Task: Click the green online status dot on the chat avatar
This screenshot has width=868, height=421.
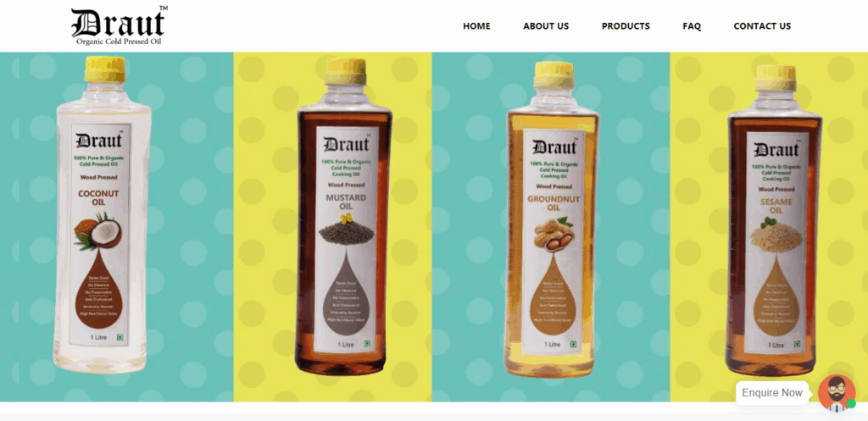Action: pos(851,404)
